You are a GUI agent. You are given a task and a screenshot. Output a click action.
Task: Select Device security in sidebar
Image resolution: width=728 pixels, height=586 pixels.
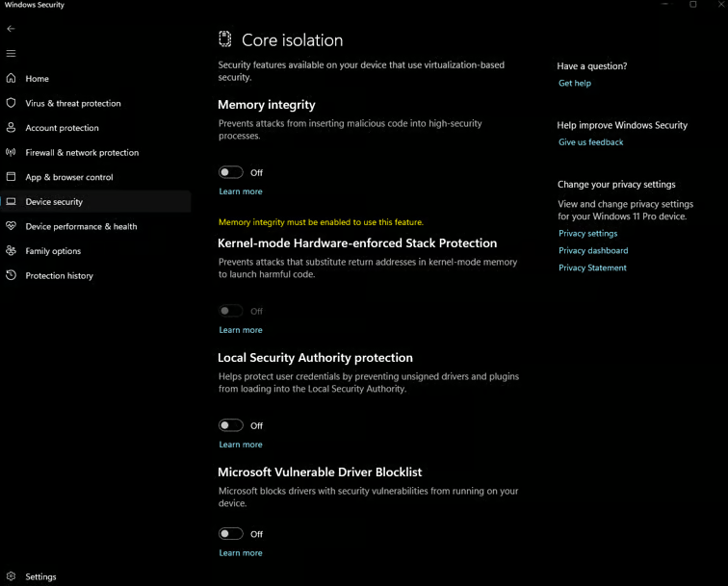[95, 201]
